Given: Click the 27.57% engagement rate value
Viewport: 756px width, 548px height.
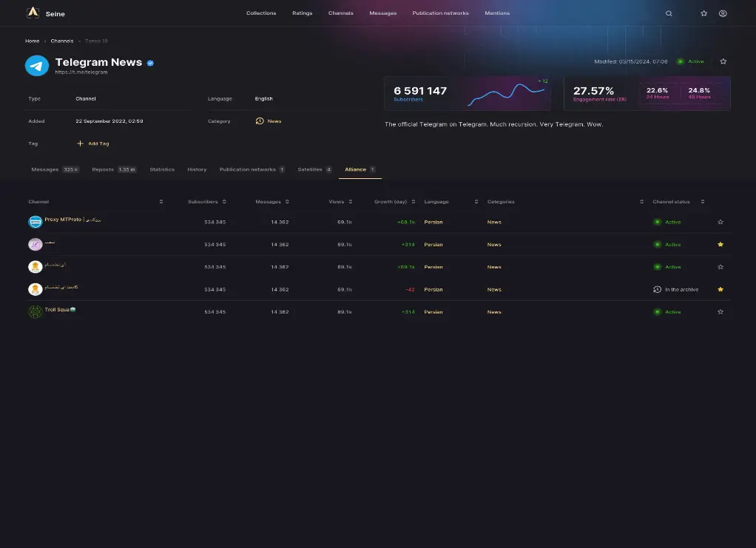Looking at the screenshot, I should click(593, 91).
